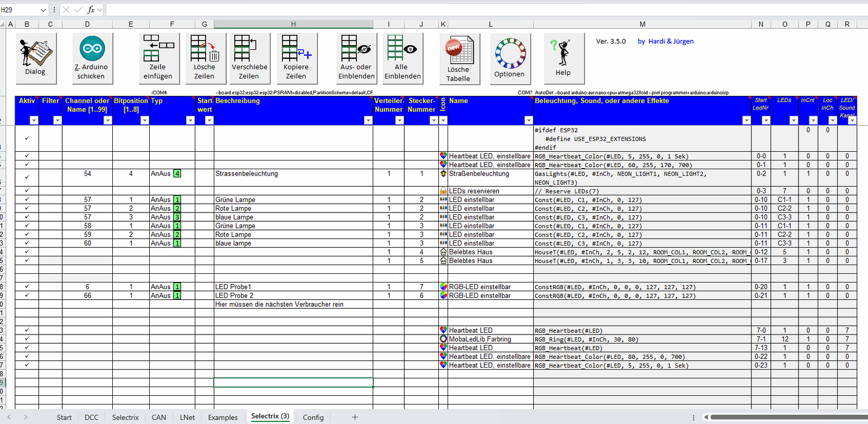Viewport: 868px width, 424px height.
Task: Click the Help button
Action: pos(564,58)
